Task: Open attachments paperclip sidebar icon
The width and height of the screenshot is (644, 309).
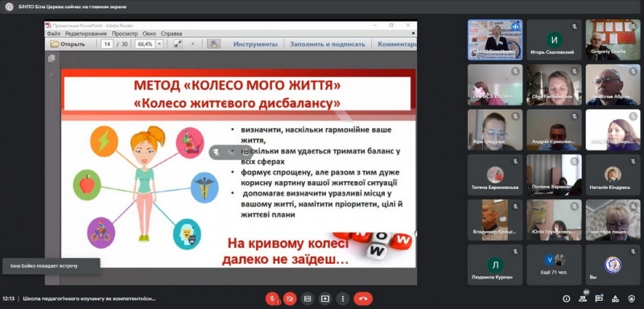Action: (x=52, y=74)
